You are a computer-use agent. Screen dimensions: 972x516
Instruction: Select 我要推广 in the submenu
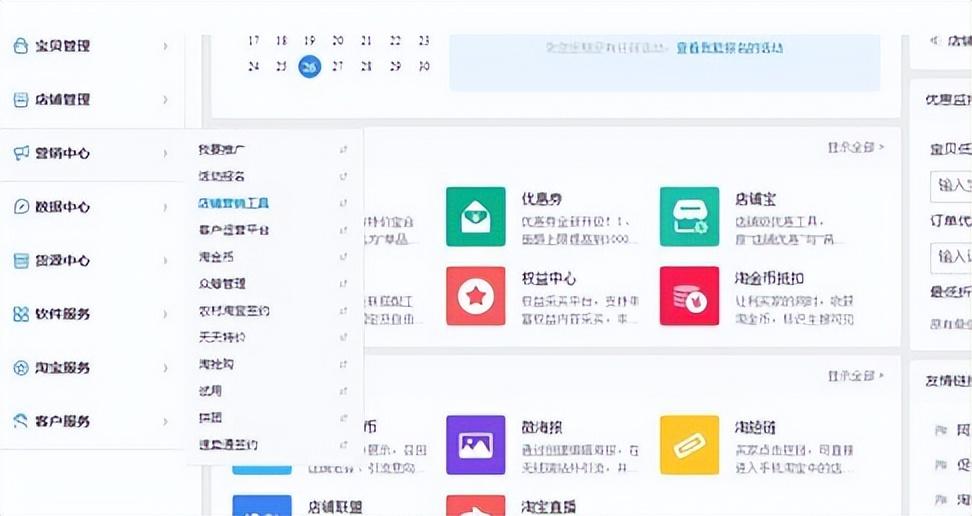221,149
